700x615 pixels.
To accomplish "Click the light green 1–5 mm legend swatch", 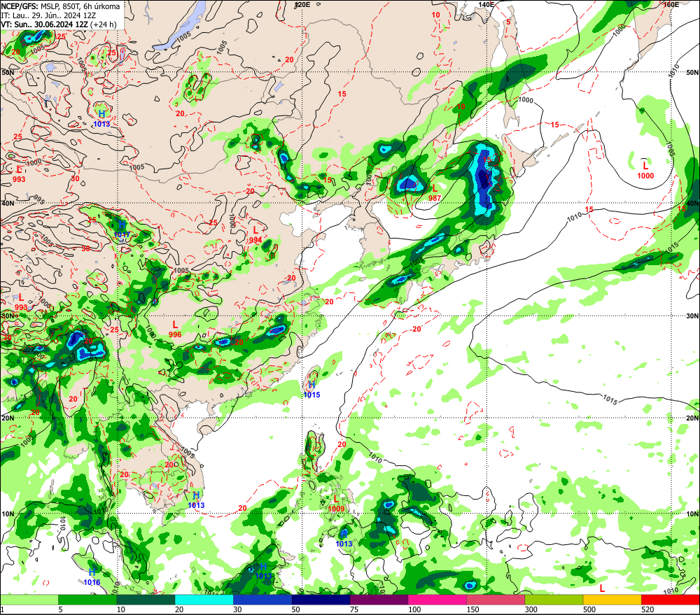I will click(29, 600).
